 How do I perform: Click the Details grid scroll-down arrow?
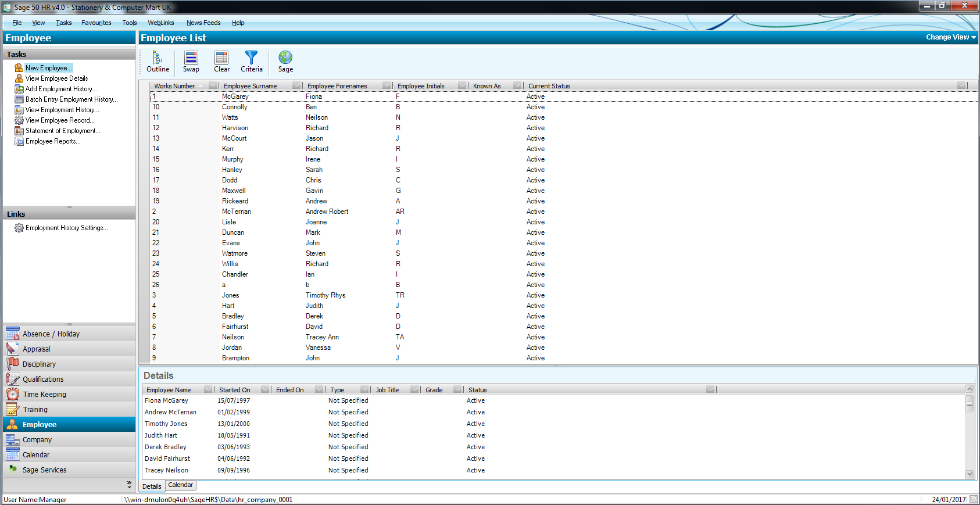[970, 474]
